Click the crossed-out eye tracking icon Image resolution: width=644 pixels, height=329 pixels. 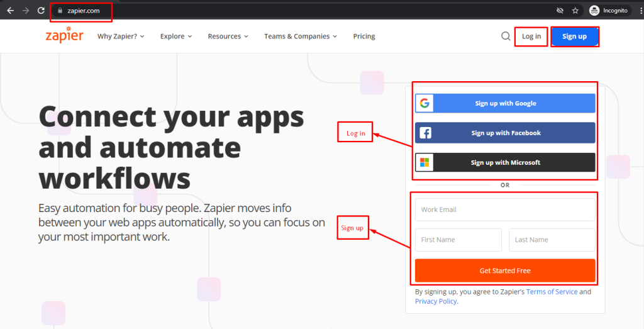click(x=560, y=11)
